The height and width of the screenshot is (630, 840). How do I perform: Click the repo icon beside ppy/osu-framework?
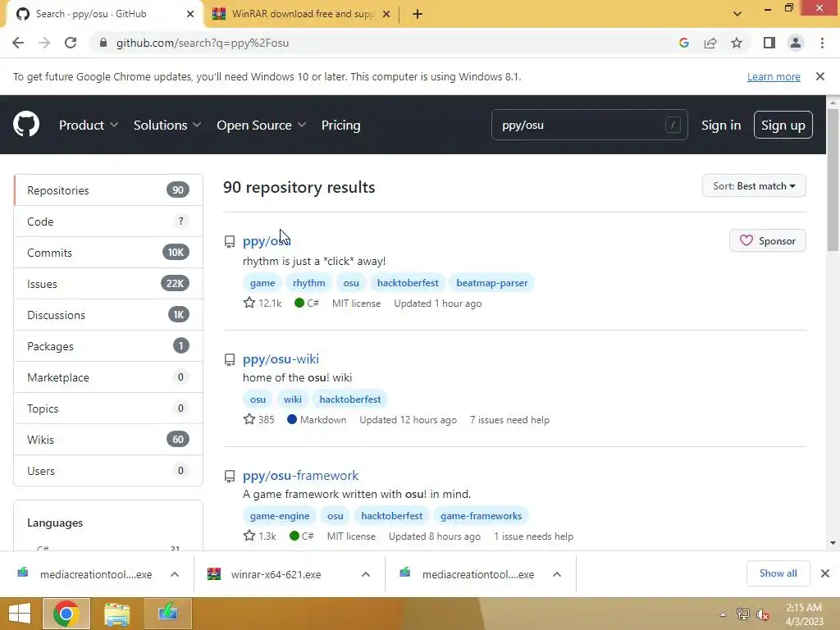point(230,476)
